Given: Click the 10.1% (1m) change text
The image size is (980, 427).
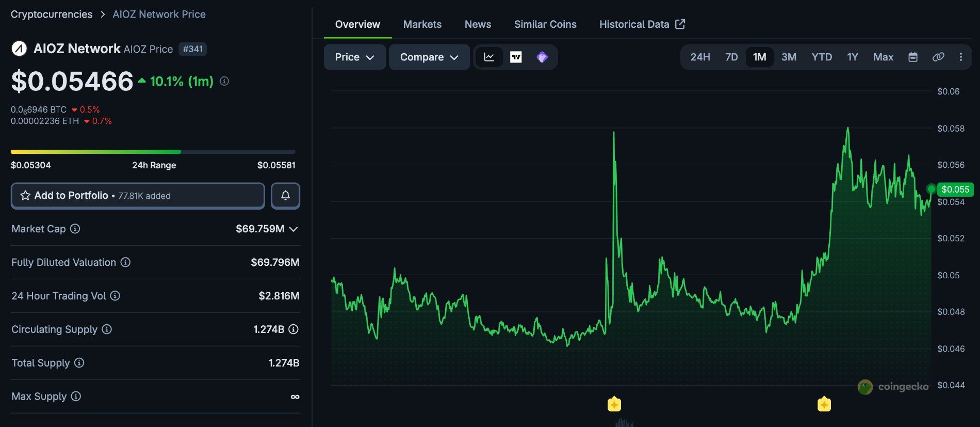Looking at the screenshot, I should pos(182,81).
